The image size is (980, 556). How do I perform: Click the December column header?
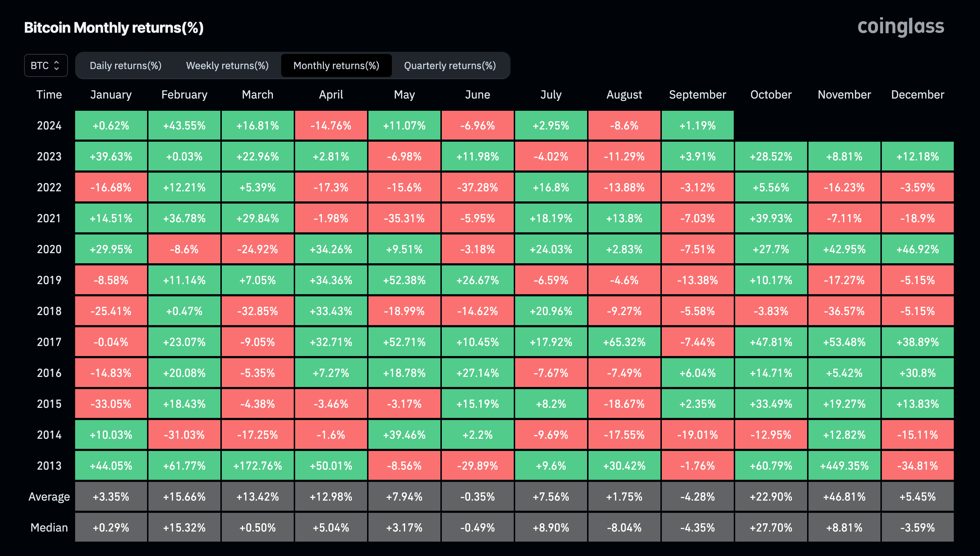[917, 94]
